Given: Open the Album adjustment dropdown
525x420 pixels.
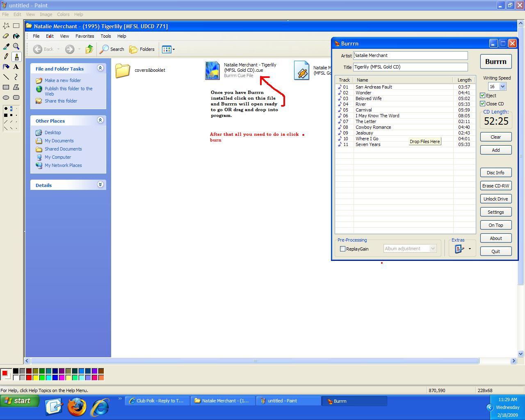Looking at the screenshot, I should click(432, 249).
